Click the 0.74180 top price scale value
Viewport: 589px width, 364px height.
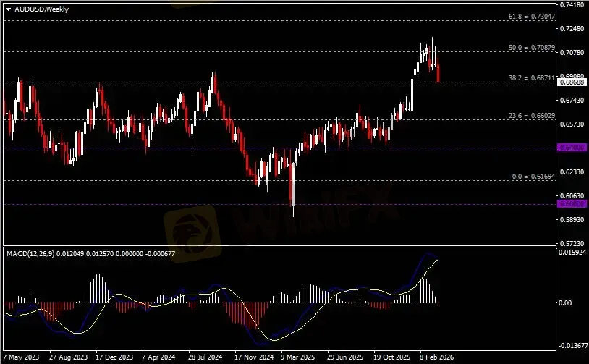572,4
